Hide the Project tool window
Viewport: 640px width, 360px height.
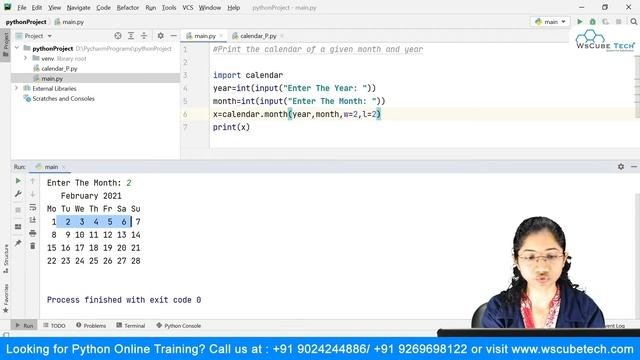[173, 36]
